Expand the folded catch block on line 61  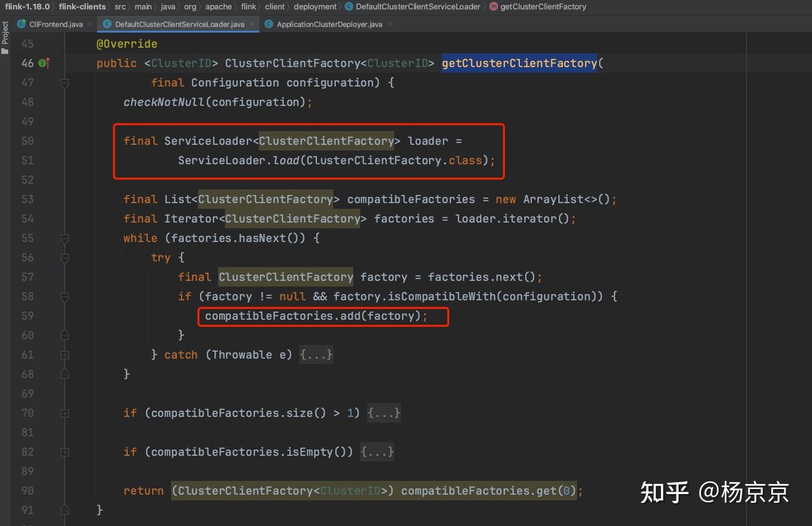coord(65,355)
